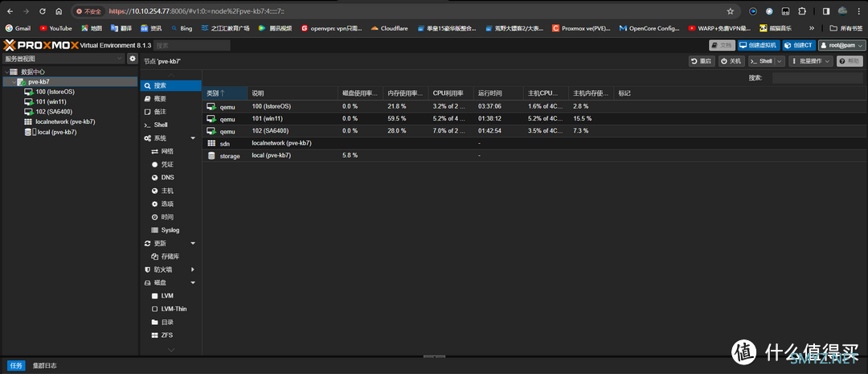The image size is (868, 374).
Task: Bookmark this page with star icon
Action: [730, 11]
